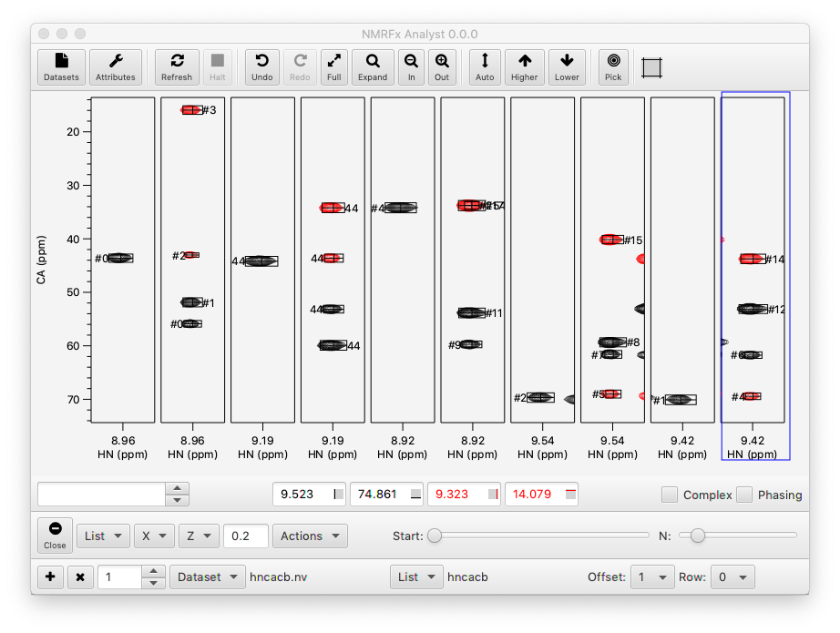
Task: Click the marker icon beside 9.523
Action: (339, 495)
